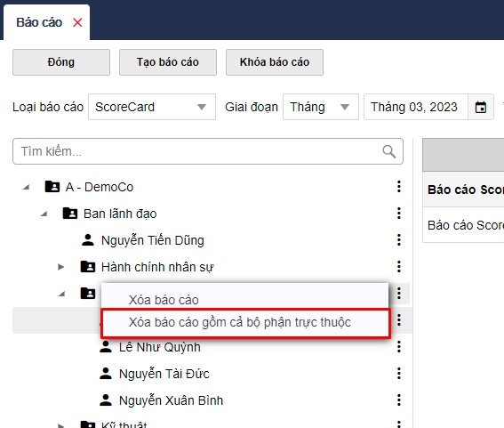Click the Ban lãnh đạo folder icon
This screenshot has height=428, width=504.
click(x=70, y=214)
